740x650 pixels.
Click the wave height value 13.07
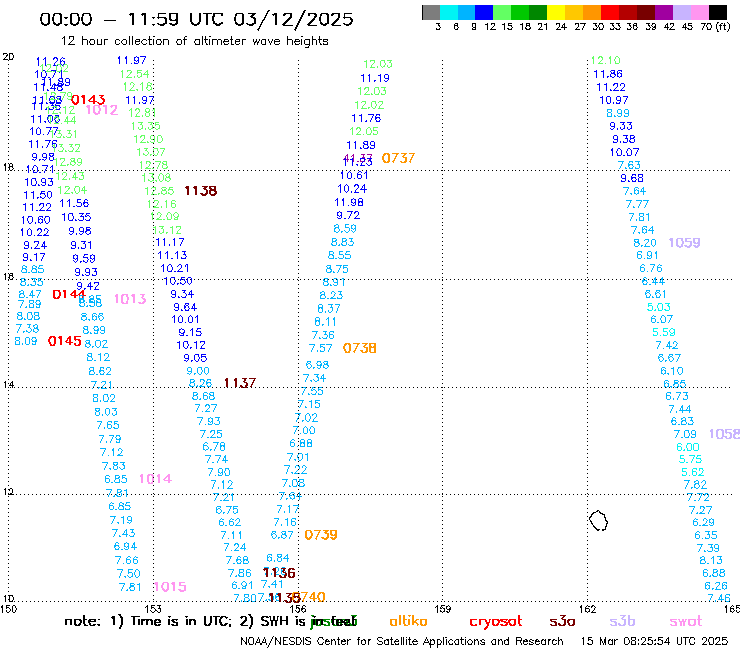151,152
